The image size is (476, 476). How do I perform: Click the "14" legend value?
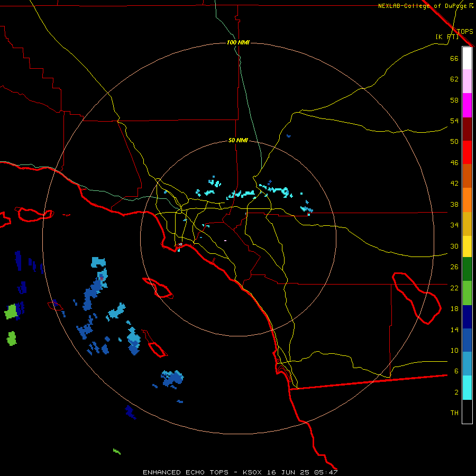pos(454,329)
